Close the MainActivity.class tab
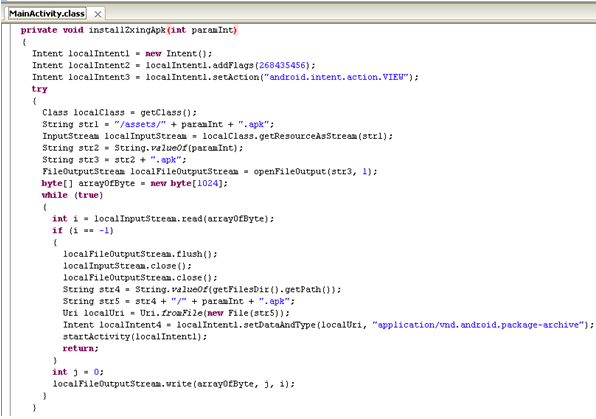The width and height of the screenshot is (596, 419). click(x=98, y=14)
